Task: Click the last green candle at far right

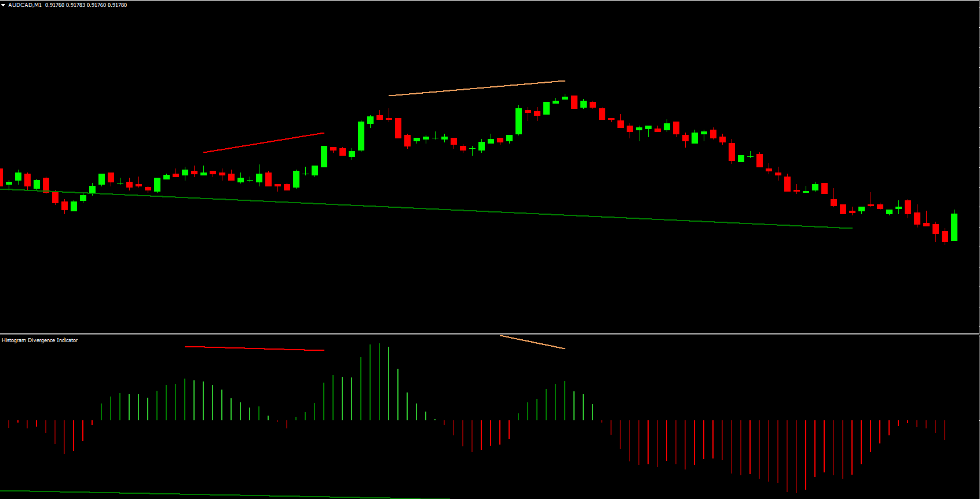Action: [954, 227]
